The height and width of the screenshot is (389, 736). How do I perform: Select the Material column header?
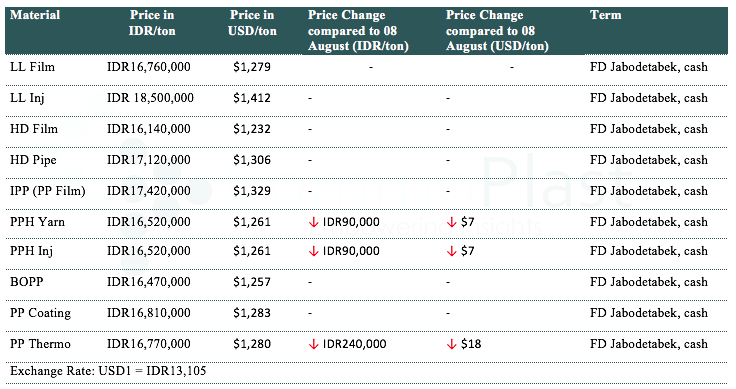click(35, 15)
